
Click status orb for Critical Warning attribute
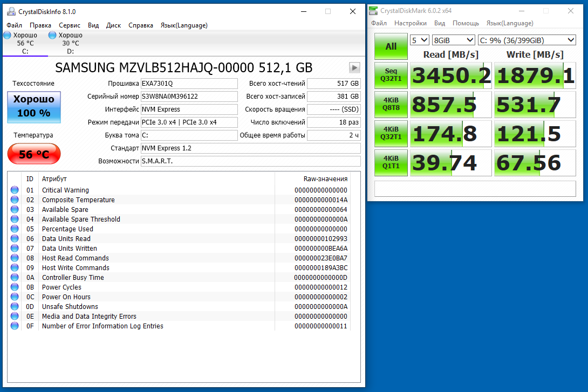15,190
